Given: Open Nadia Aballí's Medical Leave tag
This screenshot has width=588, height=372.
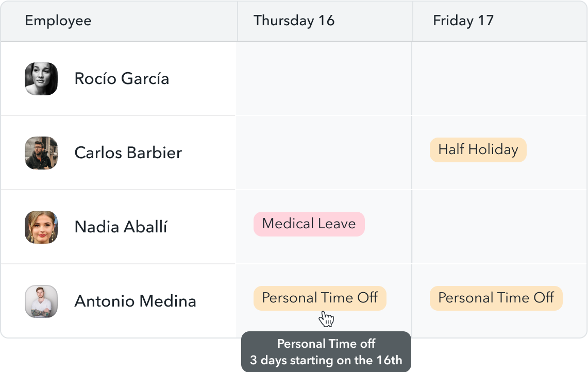Looking at the screenshot, I should click(x=309, y=224).
